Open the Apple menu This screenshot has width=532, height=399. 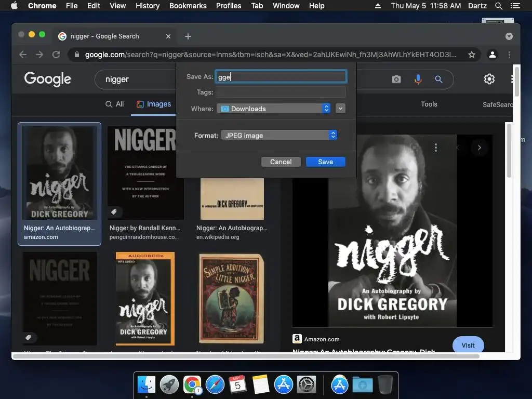click(14, 6)
